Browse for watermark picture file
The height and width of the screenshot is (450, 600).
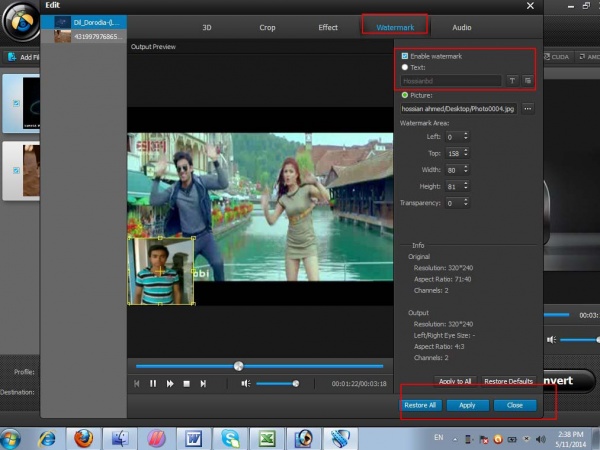(x=527, y=108)
